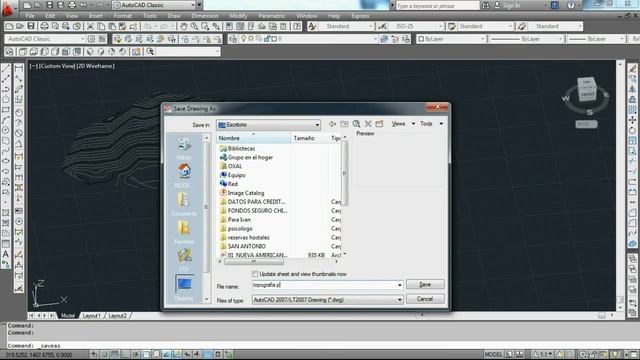
Task: Click the Pan hand icon in Standard toolbar
Action: [184, 26]
